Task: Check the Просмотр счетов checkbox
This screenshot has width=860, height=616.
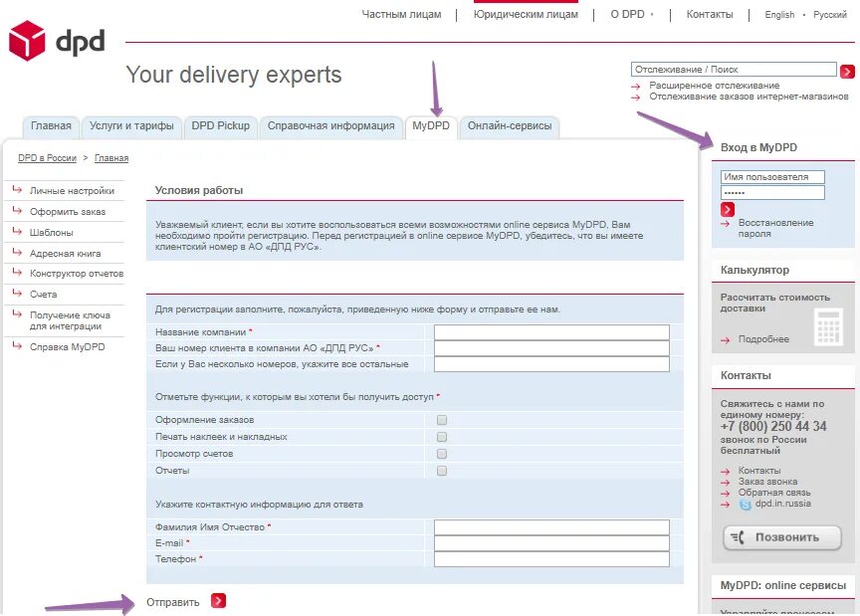Action: pos(442,454)
